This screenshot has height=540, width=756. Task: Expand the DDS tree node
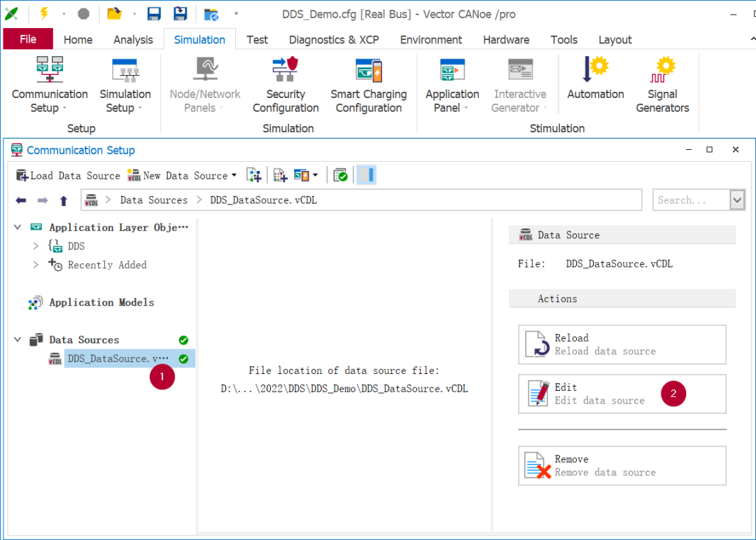36,246
